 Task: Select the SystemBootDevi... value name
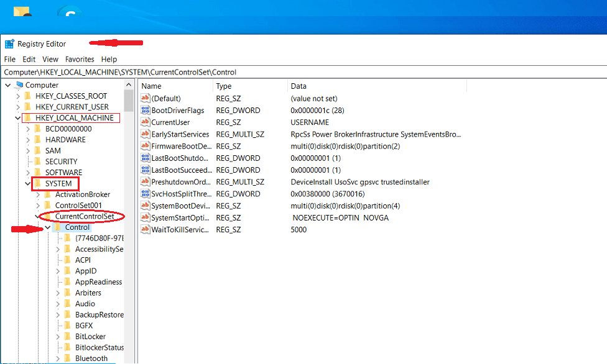pos(180,206)
